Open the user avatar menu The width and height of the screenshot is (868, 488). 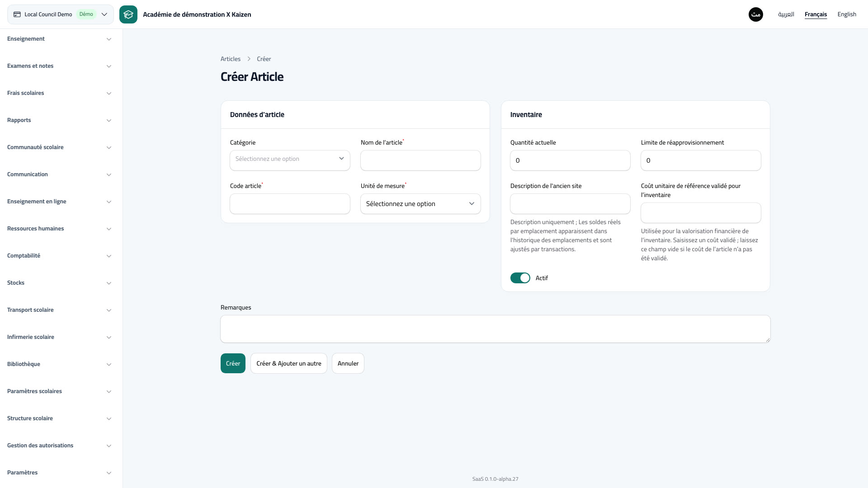click(x=756, y=14)
